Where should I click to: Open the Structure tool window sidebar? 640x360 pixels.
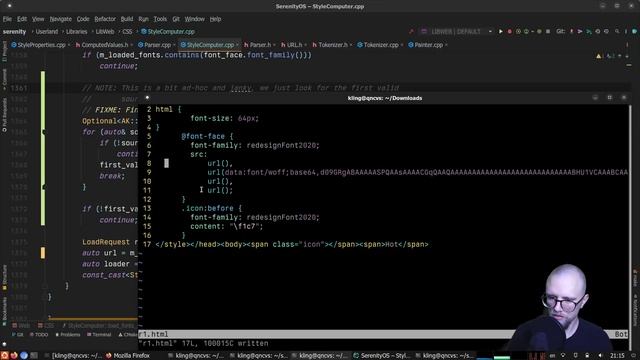pyautogui.click(x=4, y=278)
